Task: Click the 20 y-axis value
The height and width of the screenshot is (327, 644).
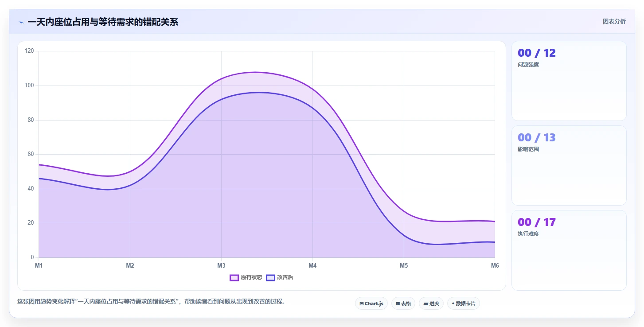Action: (x=30, y=223)
